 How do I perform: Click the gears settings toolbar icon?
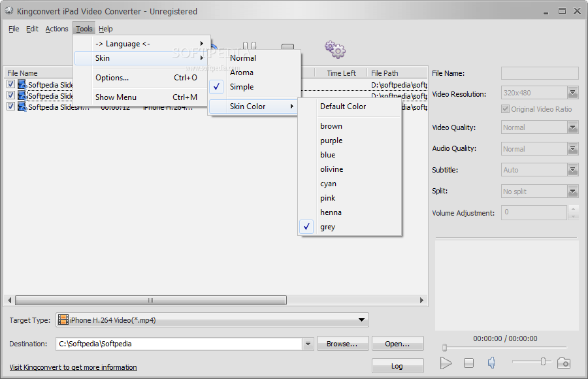(335, 50)
